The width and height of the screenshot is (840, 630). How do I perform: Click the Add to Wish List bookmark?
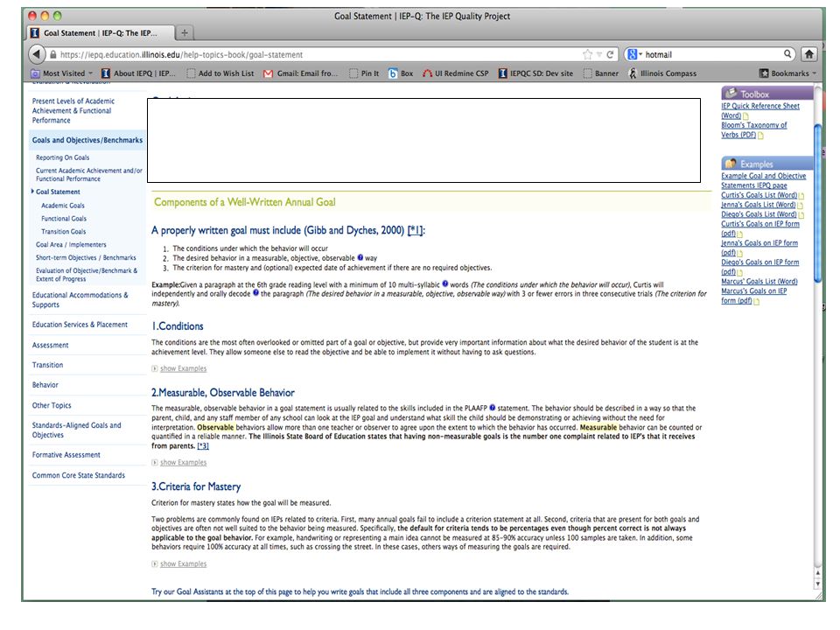pos(220,73)
